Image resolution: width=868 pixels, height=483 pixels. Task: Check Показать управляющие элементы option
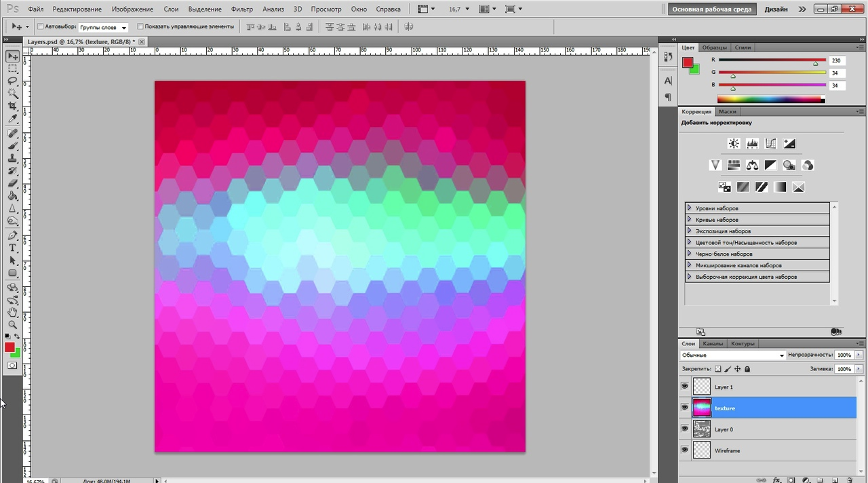point(140,26)
